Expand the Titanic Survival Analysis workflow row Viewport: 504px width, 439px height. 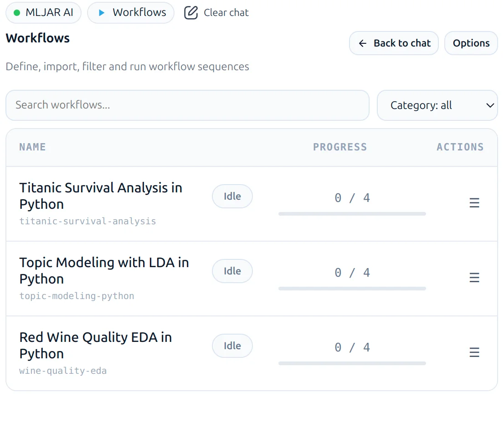[101, 195]
